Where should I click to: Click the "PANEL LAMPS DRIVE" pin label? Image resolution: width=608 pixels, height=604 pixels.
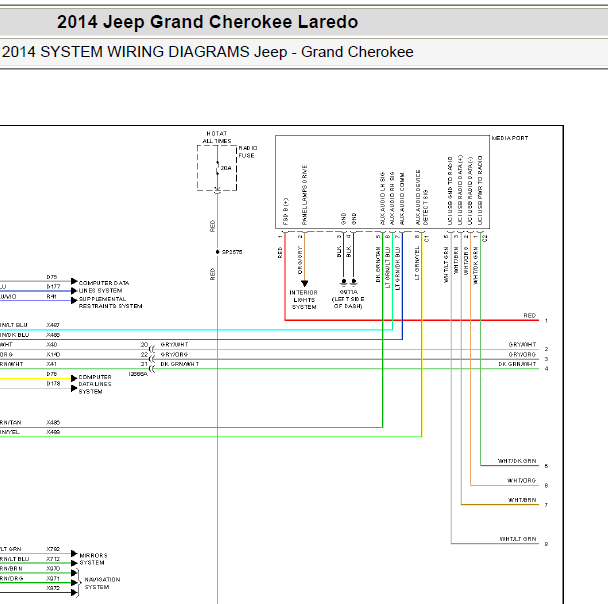tap(304, 195)
